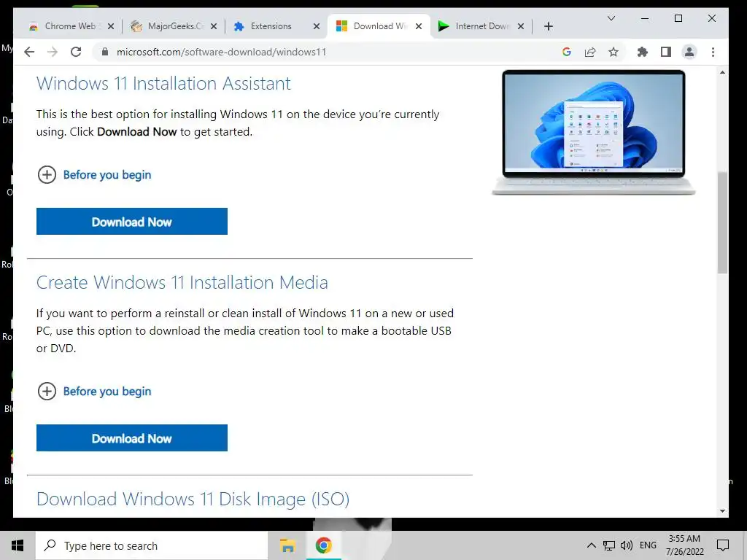Expand Before you begin under Installation Assistant
Viewport: 747px width, 560px height.
[94, 175]
